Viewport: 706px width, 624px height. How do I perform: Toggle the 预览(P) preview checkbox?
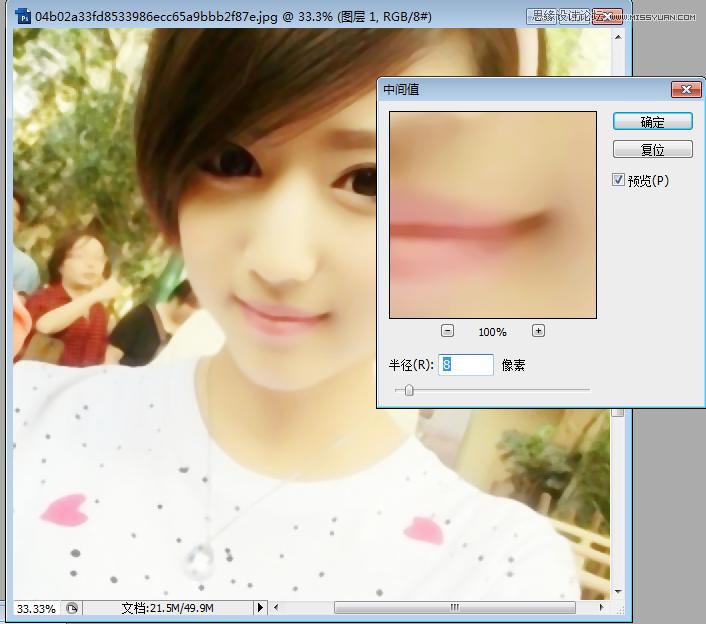[x=618, y=180]
